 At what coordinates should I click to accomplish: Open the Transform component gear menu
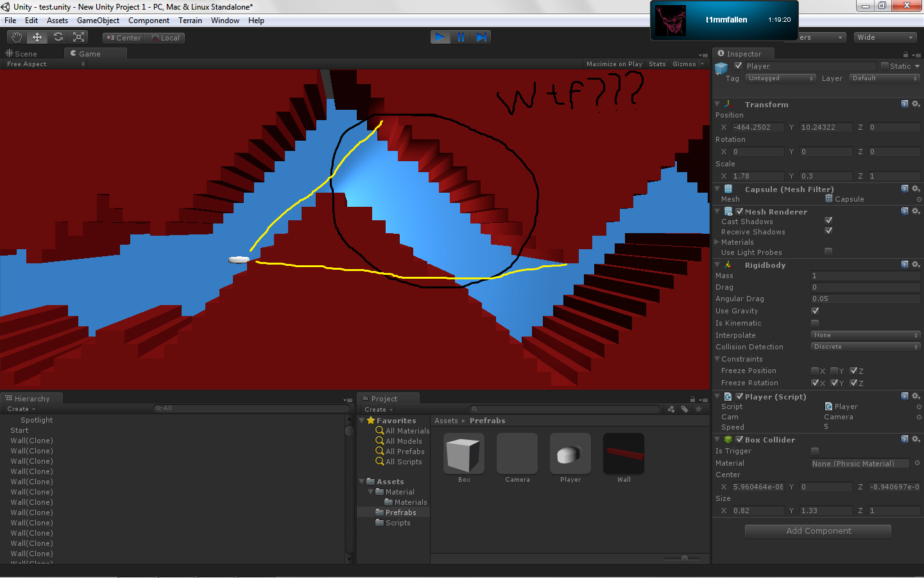[x=916, y=104]
